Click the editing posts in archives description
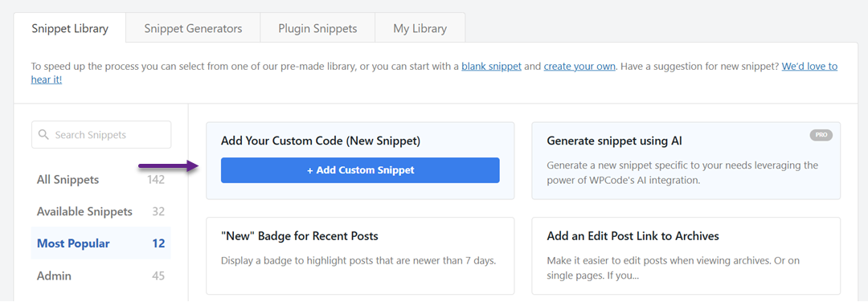Image resolution: width=868 pixels, height=302 pixels. (x=674, y=267)
